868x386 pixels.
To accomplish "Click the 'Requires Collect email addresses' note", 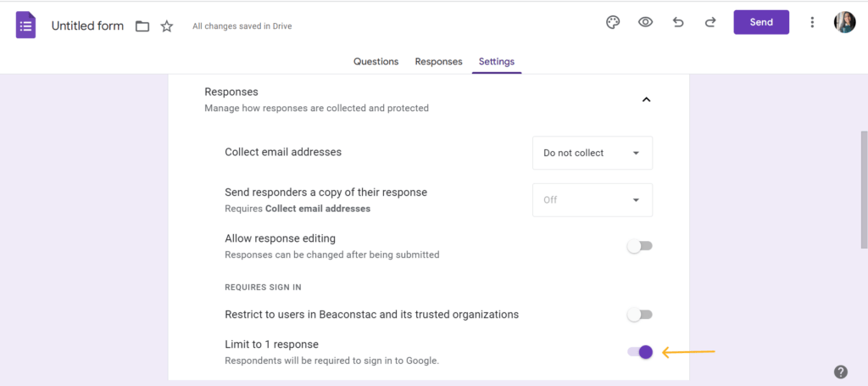I will [298, 209].
